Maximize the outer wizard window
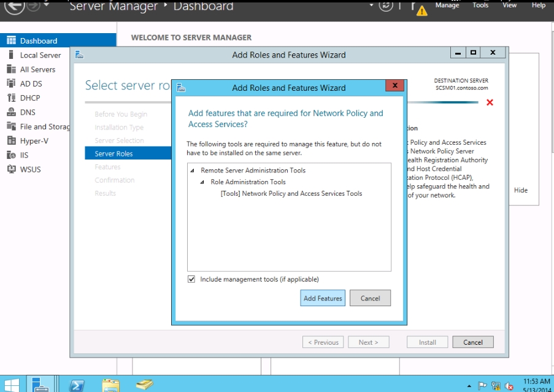This screenshot has height=392, width=554. [x=473, y=53]
